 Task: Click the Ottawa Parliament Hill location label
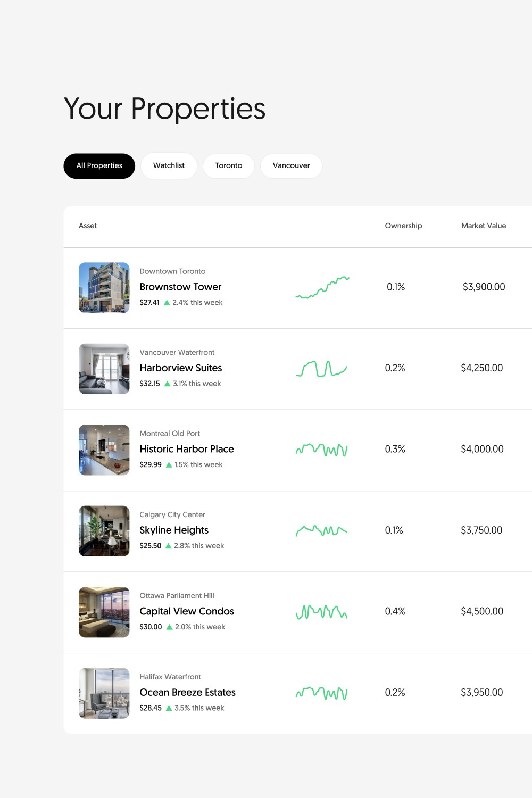[x=177, y=596]
